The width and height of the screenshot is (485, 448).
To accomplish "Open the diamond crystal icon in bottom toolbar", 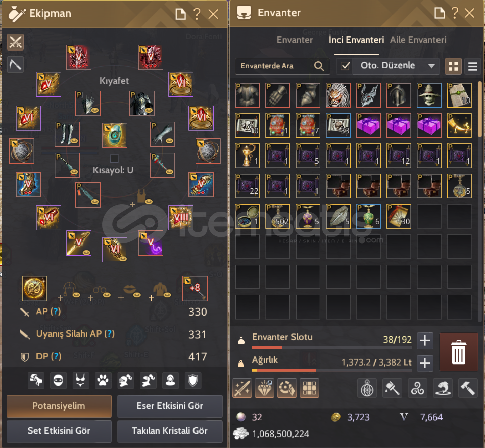I will click(x=264, y=388).
